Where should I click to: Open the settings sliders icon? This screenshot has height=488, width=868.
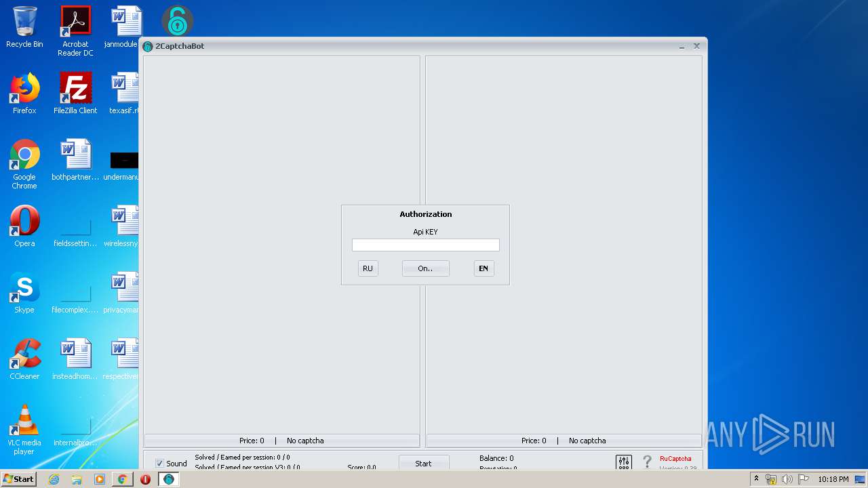624,462
